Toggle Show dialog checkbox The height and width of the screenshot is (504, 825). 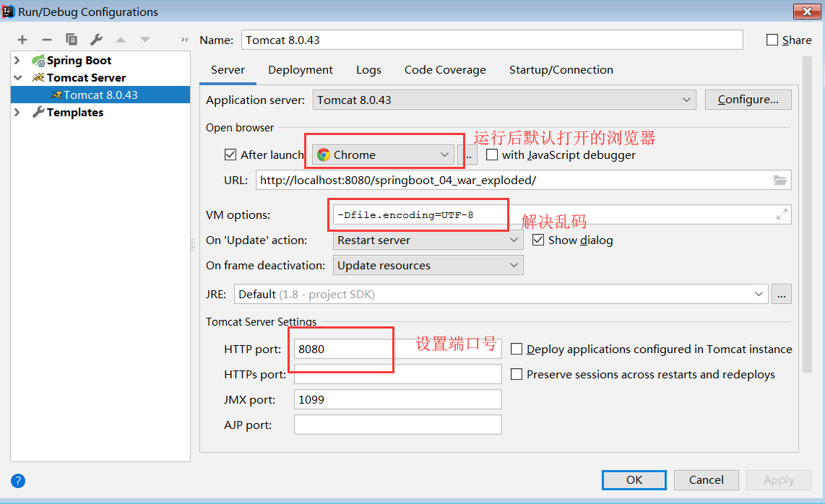(537, 240)
